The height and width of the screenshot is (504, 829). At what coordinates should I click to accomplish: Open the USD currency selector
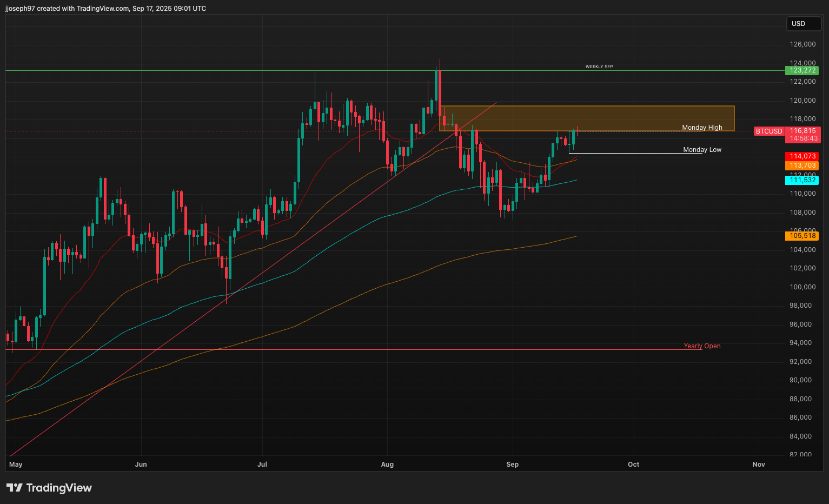pos(804,24)
